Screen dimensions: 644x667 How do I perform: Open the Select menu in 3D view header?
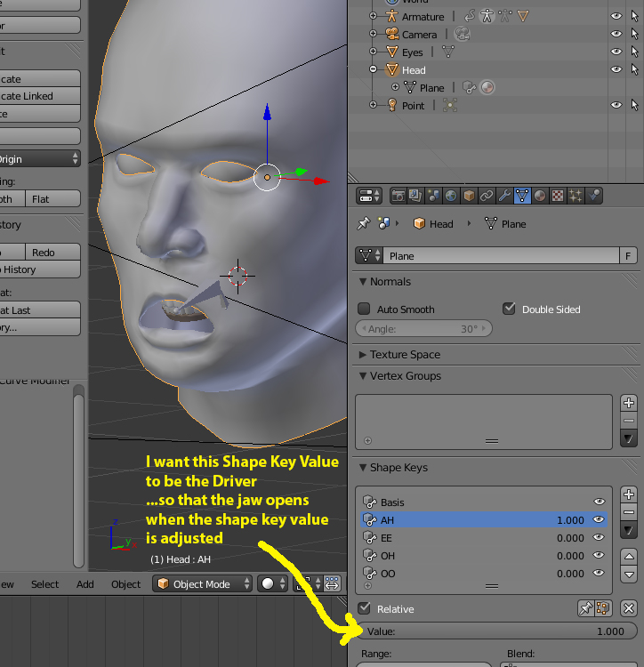click(x=44, y=584)
